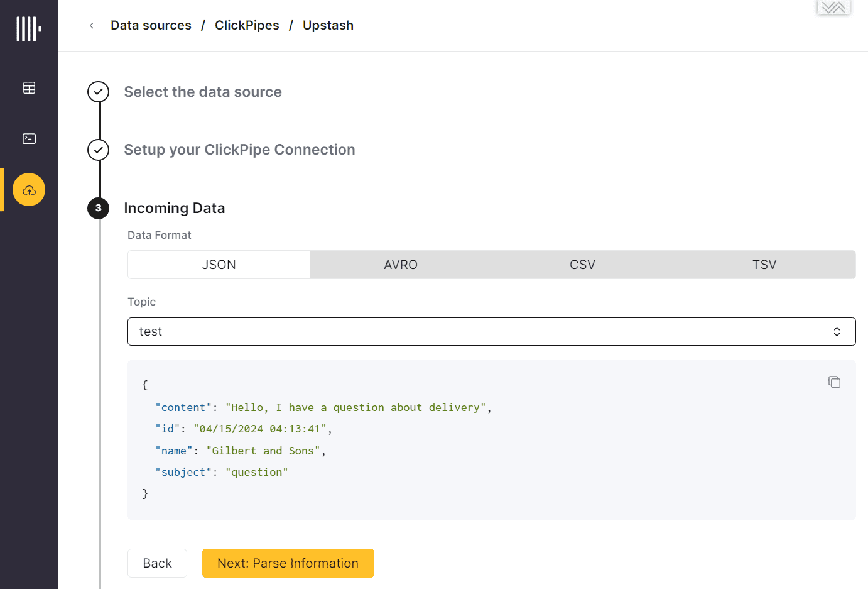The image size is (868, 589).
Task: Select the JSON data format
Action: click(x=219, y=265)
